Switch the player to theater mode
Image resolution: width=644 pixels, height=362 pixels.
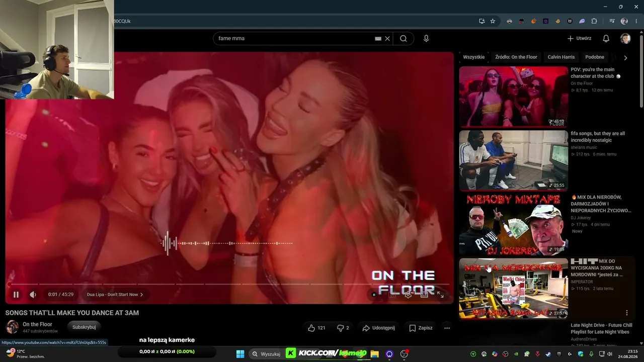(x=424, y=295)
